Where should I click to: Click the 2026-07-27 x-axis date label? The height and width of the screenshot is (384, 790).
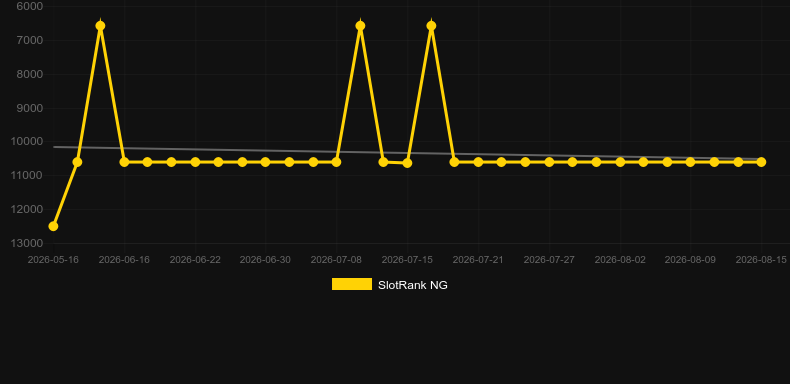(549, 260)
